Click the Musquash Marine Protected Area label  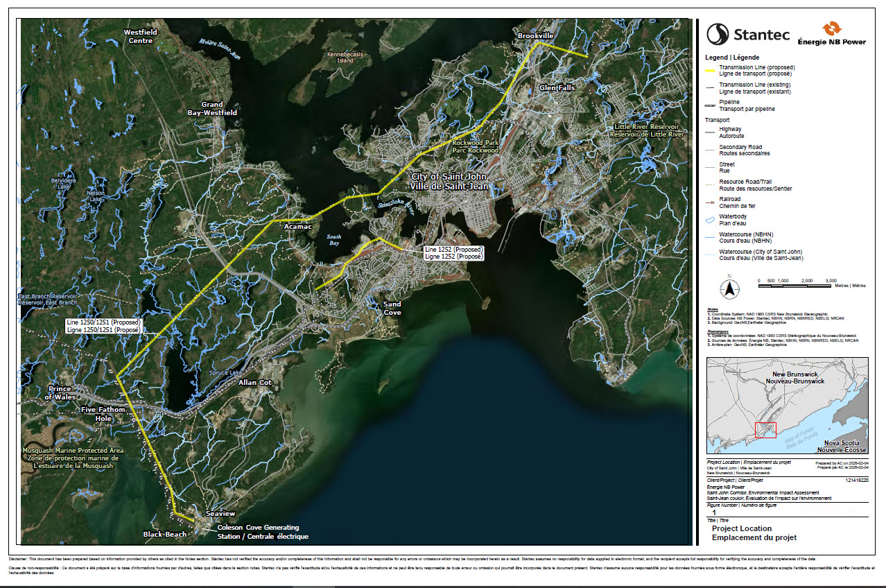73,458
